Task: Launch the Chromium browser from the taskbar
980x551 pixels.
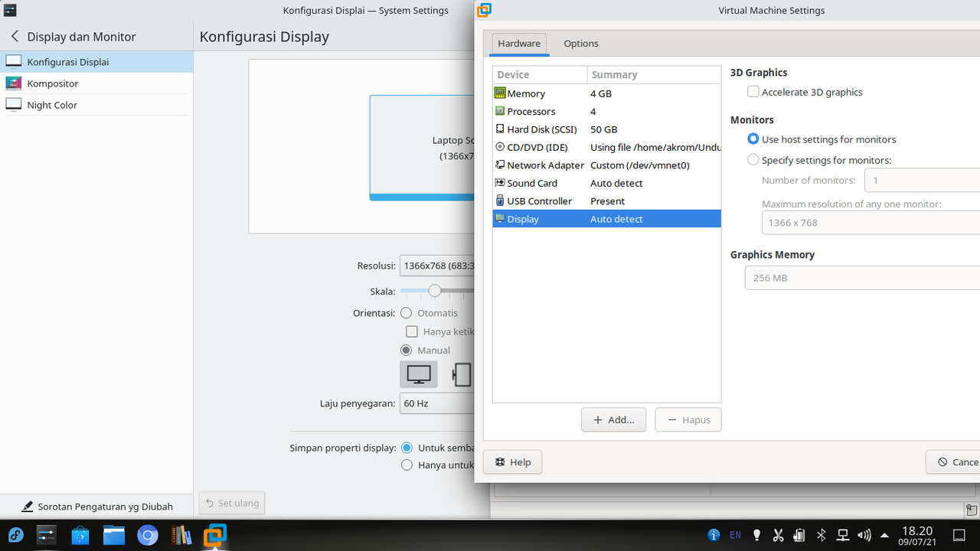Action: 148,535
